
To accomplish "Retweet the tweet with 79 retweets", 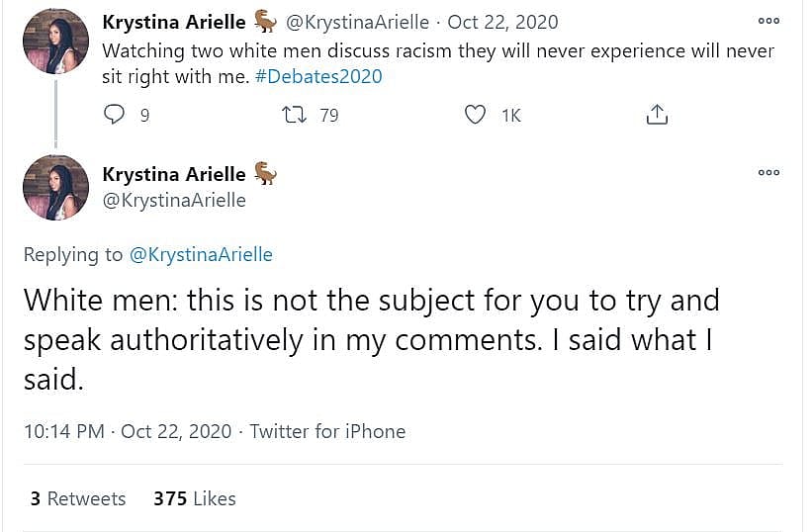I will (295, 115).
